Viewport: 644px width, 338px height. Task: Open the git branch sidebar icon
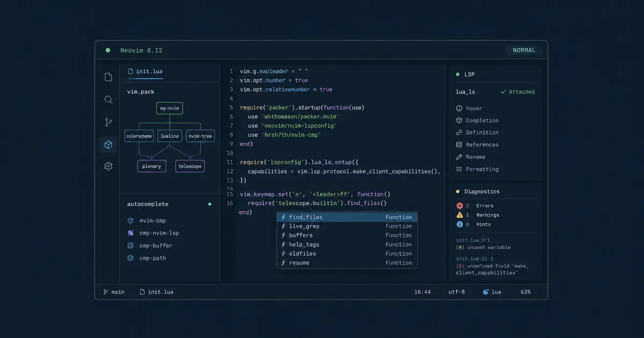pos(108,122)
